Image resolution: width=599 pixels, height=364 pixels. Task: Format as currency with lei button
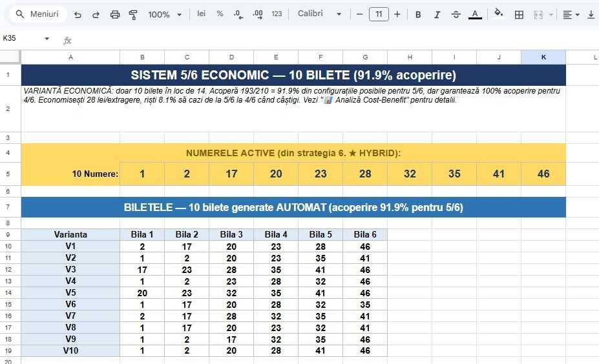pos(202,14)
